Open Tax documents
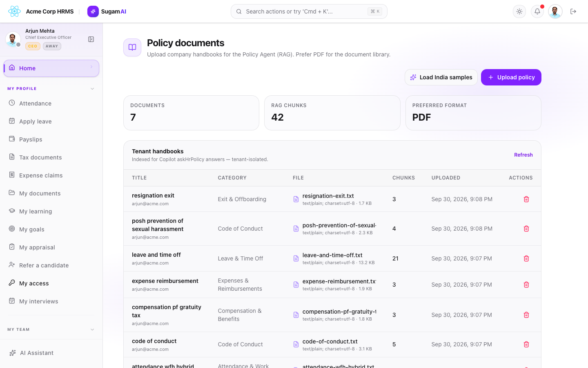588x368 pixels. (x=51, y=157)
